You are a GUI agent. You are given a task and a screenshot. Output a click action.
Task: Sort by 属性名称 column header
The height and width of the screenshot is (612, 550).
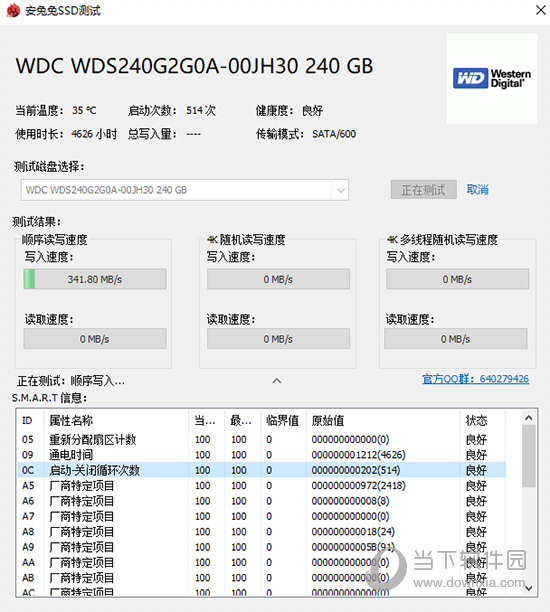116,420
